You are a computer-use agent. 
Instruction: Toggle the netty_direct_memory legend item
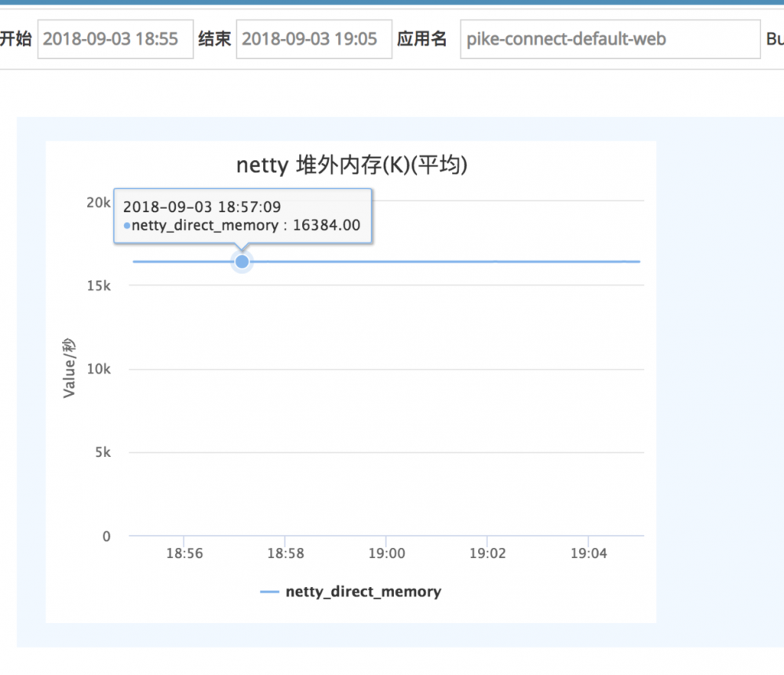click(x=363, y=592)
